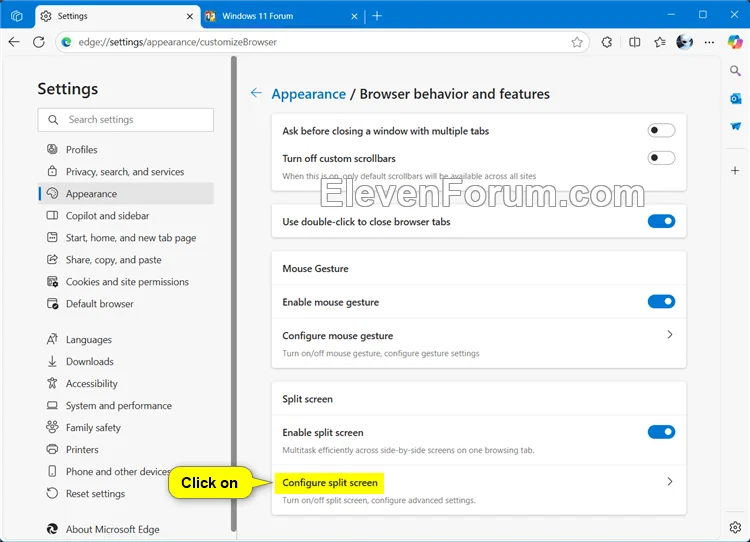Screen dimensions: 750x542
Task: Open Outlook in the sidebar
Action: [x=735, y=99]
